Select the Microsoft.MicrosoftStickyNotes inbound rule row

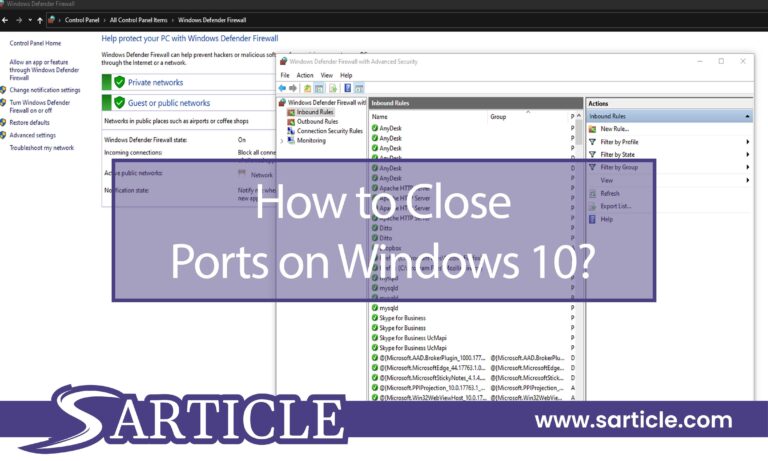tap(473, 378)
